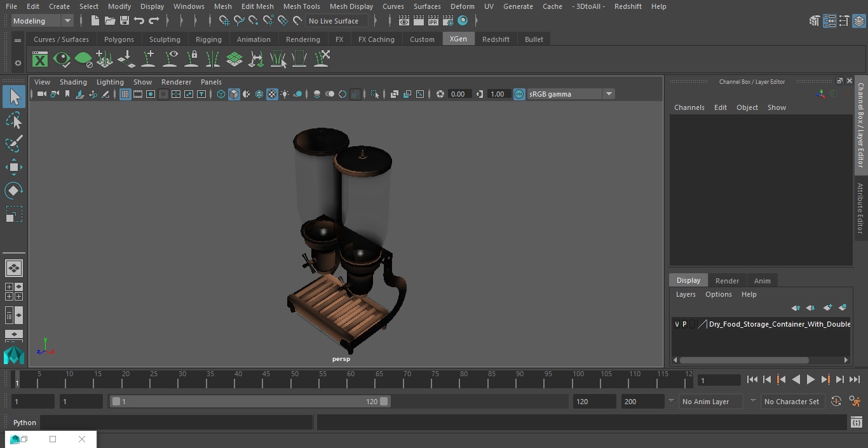The image size is (868, 448).
Task: Open the No Live Surface field
Action: (337, 21)
